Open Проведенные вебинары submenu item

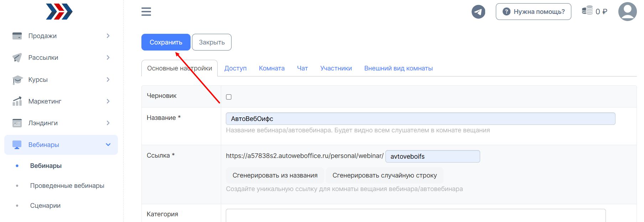point(67,186)
